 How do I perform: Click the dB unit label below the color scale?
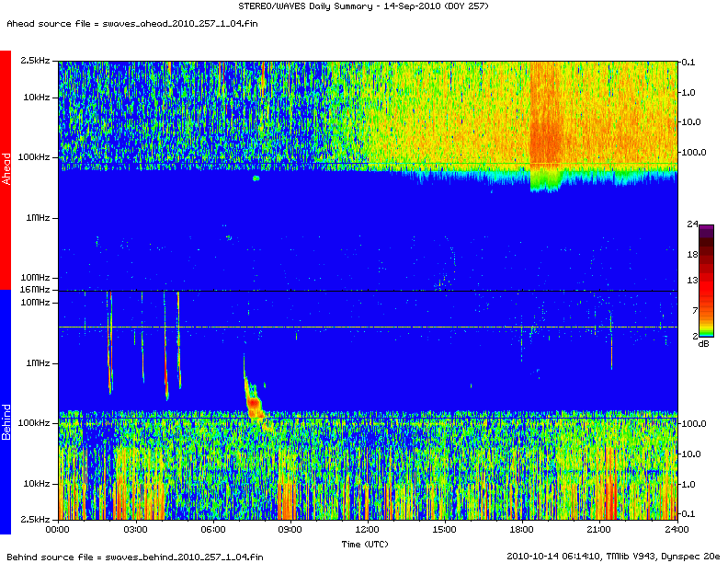click(x=703, y=343)
